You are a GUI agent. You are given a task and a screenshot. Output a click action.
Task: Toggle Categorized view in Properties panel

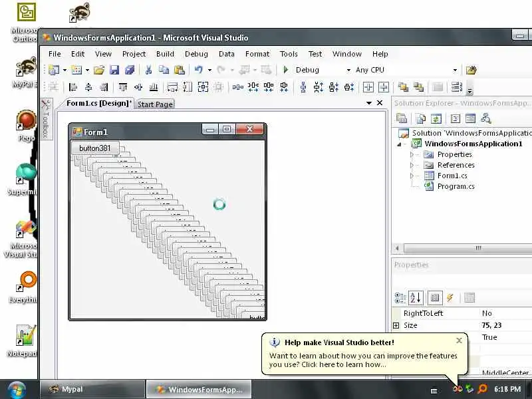point(400,298)
